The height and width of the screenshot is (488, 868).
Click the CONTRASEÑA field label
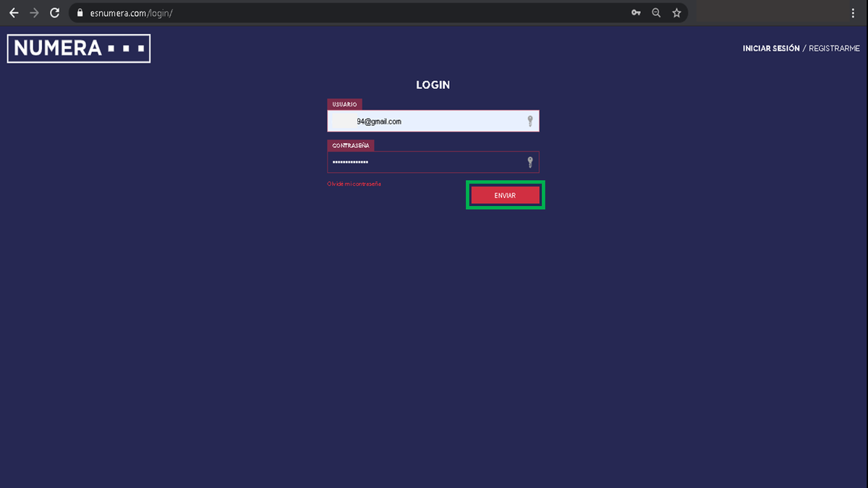click(351, 145)
